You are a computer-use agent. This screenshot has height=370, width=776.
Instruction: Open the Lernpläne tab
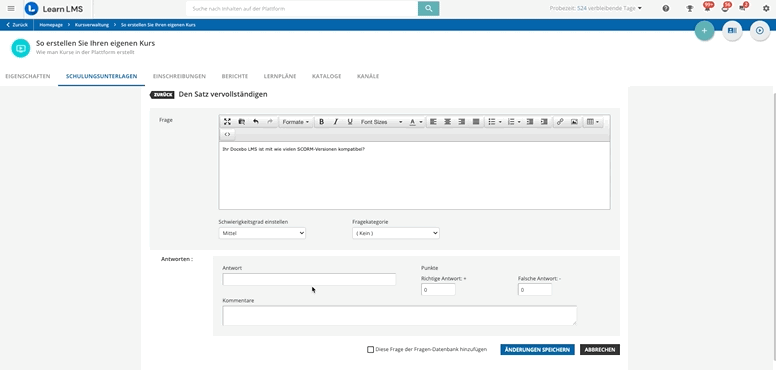coord(280,76)
